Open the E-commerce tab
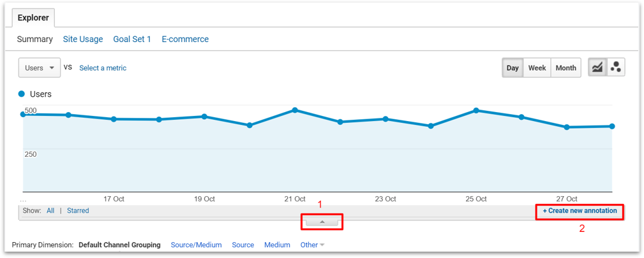The image size is (644, 258). [185, 39]
